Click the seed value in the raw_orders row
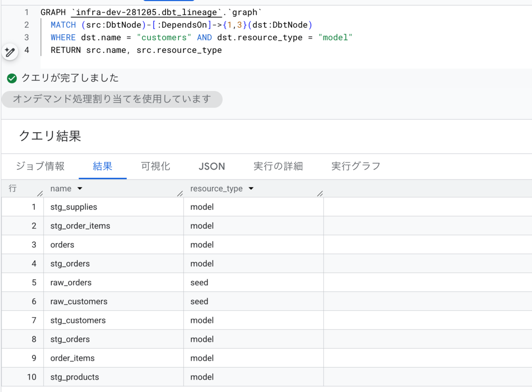The height and width of the screenshot is (392, 532). 199,282
